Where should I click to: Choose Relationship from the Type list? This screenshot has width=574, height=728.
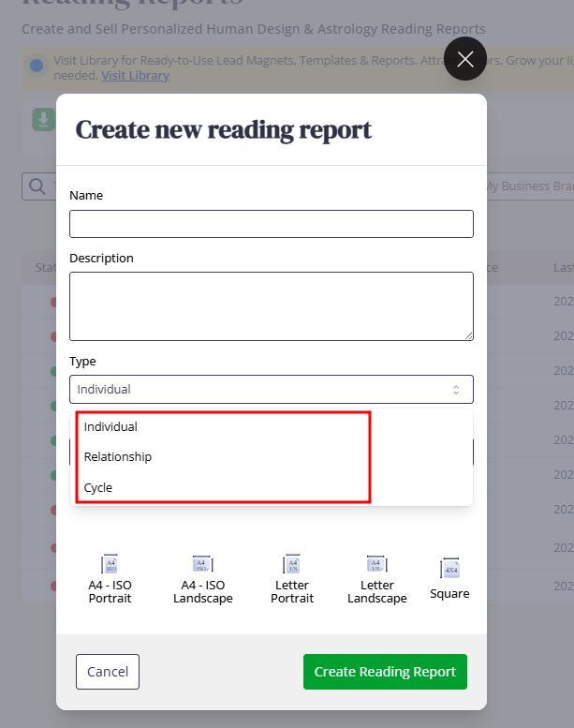pyautogui.click(x=118, y=456)
